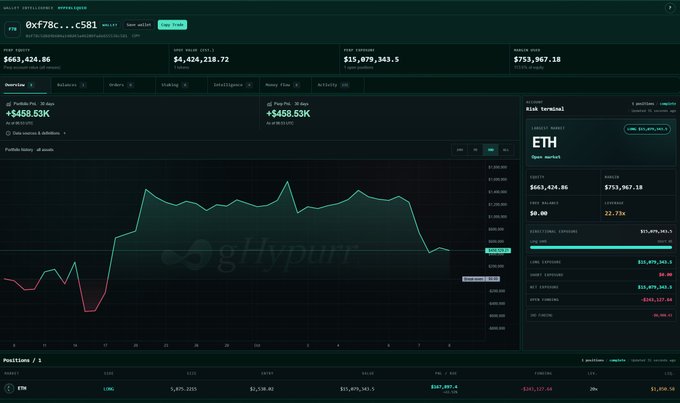Click the $1,850.50 liquidation price cell
This screenshot has height=403, width=680.
(663, 389)
